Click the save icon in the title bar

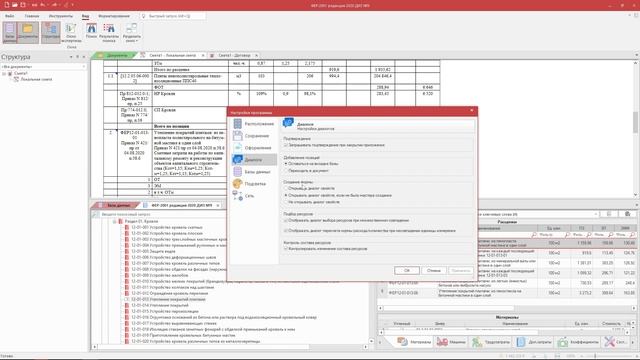pyautogui.click(x=23, y=5)
